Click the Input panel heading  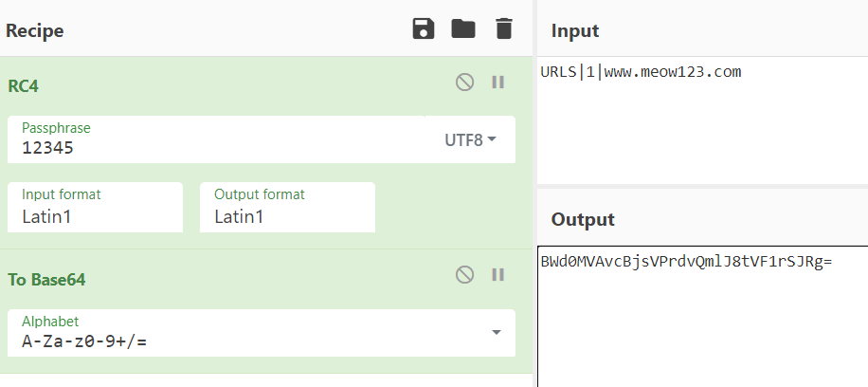tap(575, 30)
